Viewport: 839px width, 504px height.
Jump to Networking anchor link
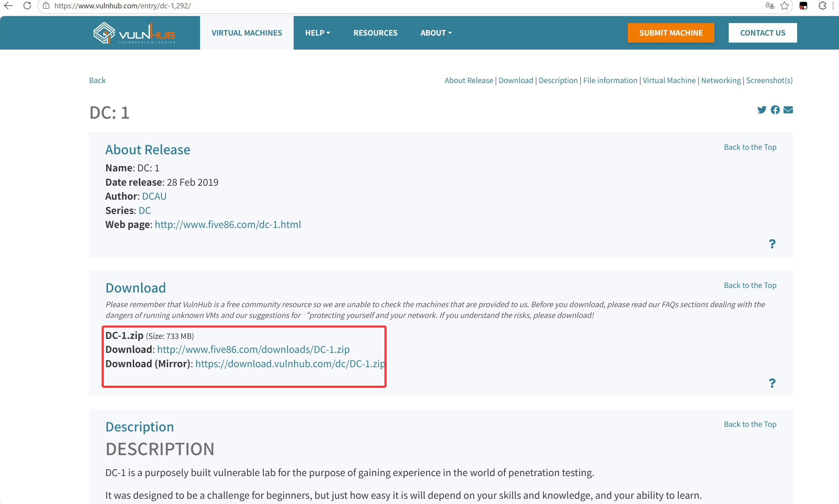(x=721, y=80)
